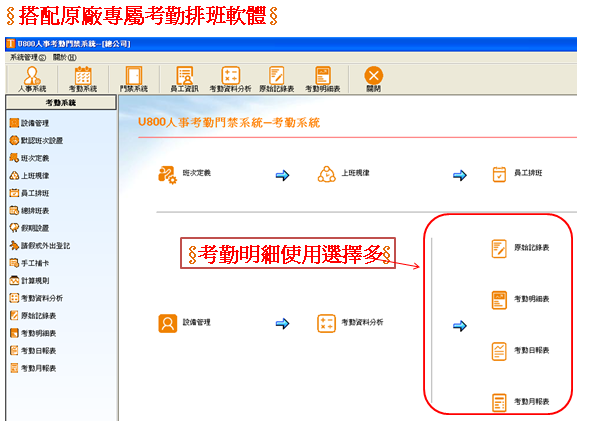Select 總排班表 in the sidebar
590x436 pixels.
pyautogui.click(x=29, y=210)
